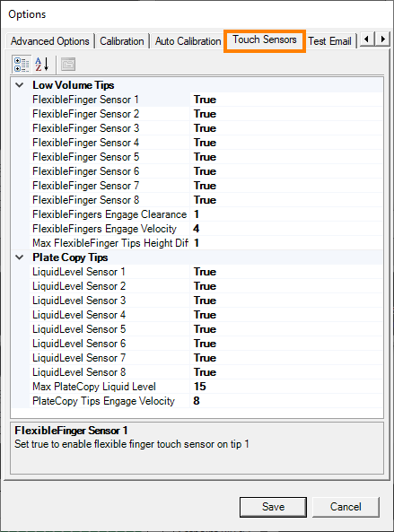Edit Max PlateCopy Liquid Level value
Viewport: 394px width, 532px height.
click(286, 387)
